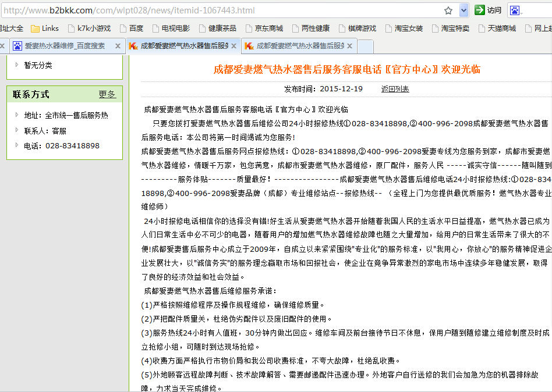Close the 爱妻热水器维修_百度搜索 tab
This screenshot has height=392, width=552.
[x=118, y=46]
